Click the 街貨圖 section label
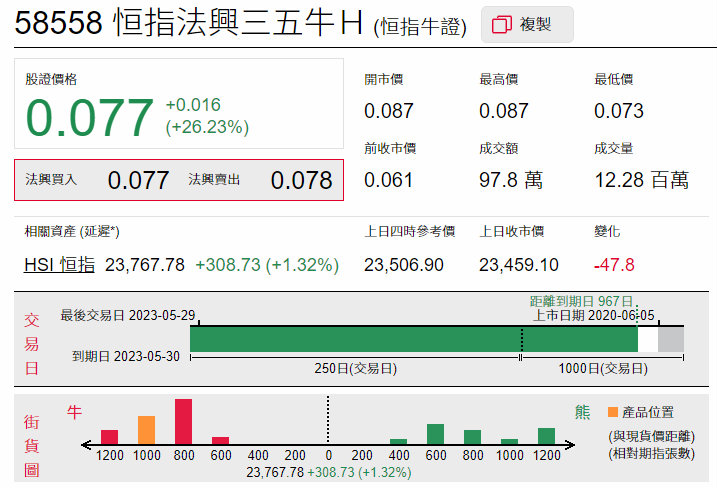 [32, 445]
